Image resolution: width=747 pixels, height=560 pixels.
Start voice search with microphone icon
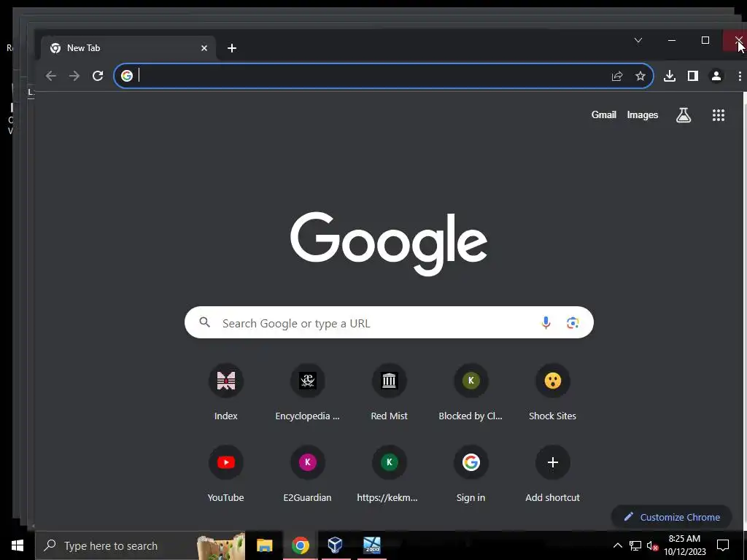546,323
